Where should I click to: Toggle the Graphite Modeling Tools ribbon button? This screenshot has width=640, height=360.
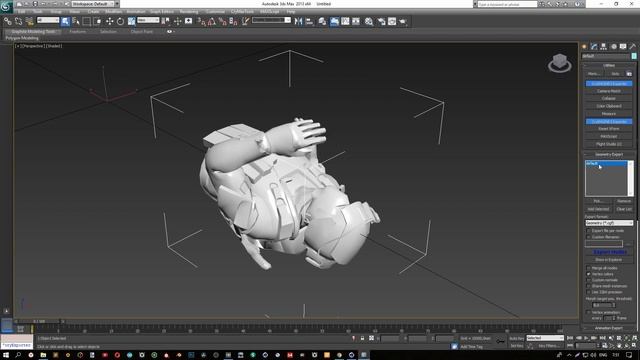pos(334,21)
